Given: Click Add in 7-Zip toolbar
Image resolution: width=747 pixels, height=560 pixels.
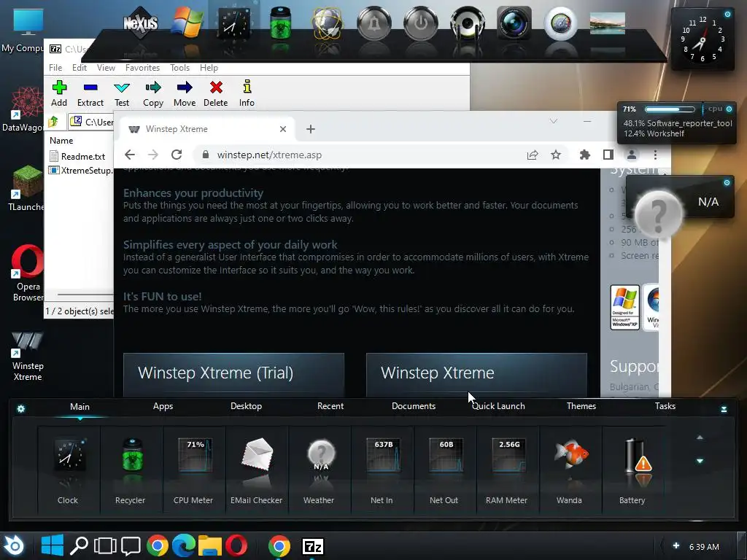Looking at the screenshot, I should [59, 94].
